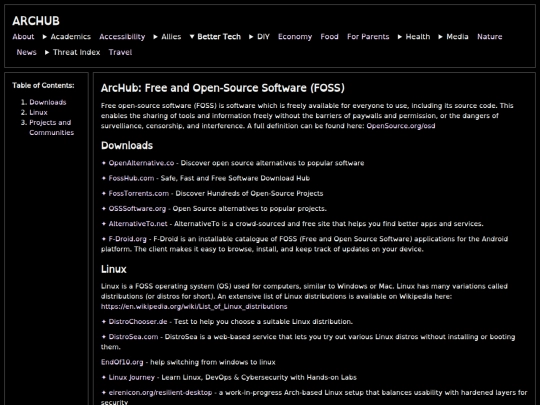Open the For Parents page
540x405 pixels.
pyautogui.click(x=368, y=37)
